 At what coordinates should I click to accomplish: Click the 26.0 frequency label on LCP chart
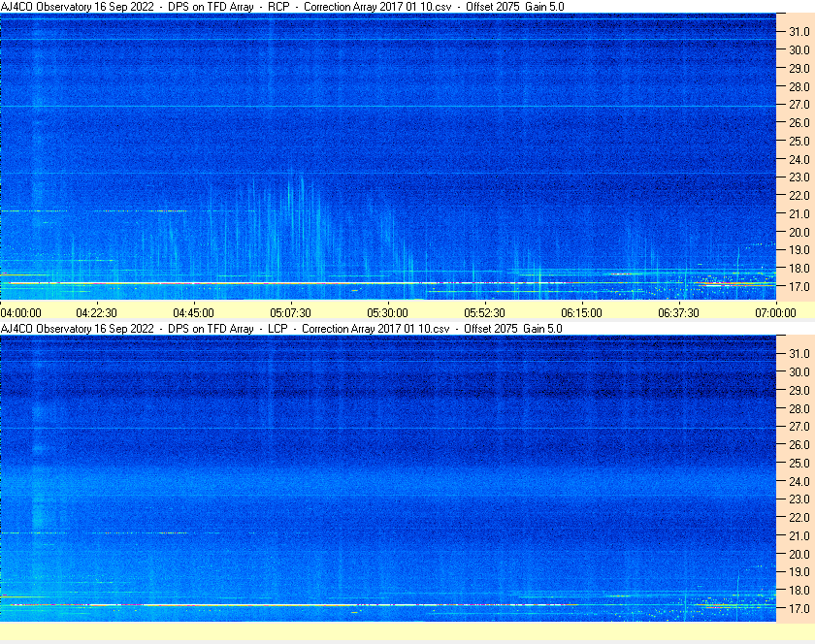pos(799,444)
